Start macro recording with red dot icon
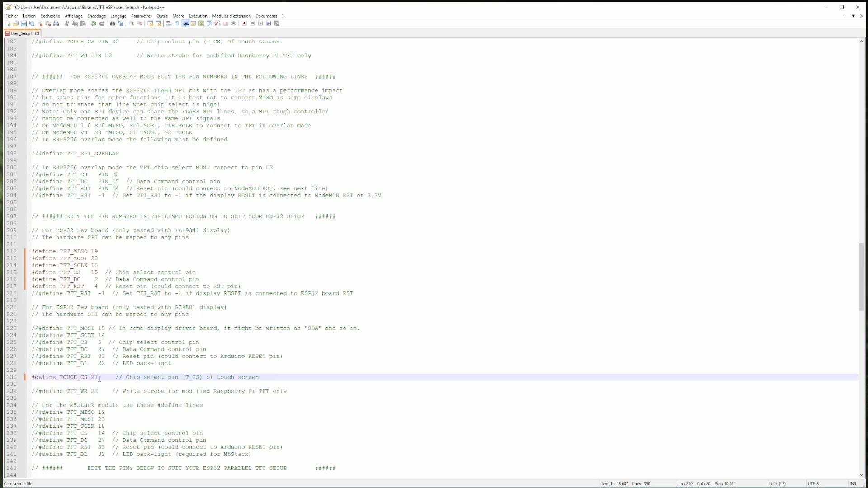This screenshot has width=868, height=488. (244, 23)
